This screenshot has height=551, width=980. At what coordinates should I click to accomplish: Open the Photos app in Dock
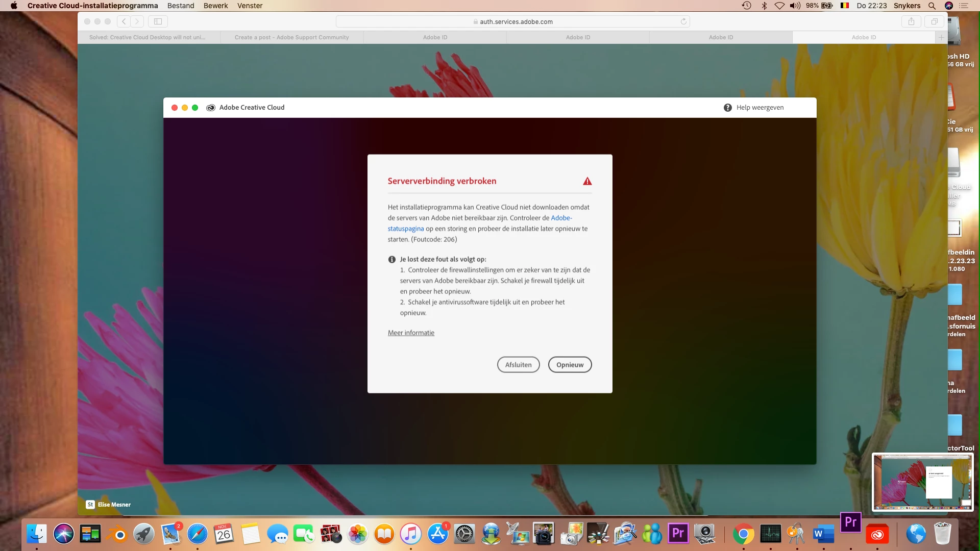click(358, 534)
